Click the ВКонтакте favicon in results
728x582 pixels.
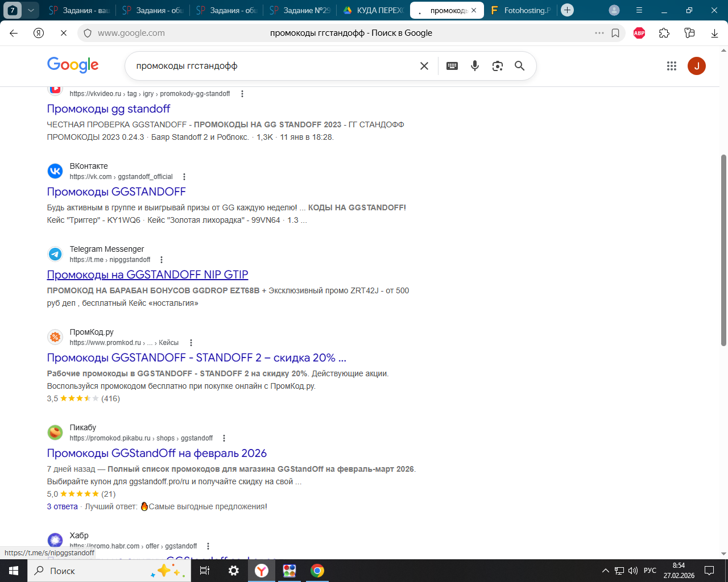55,171
